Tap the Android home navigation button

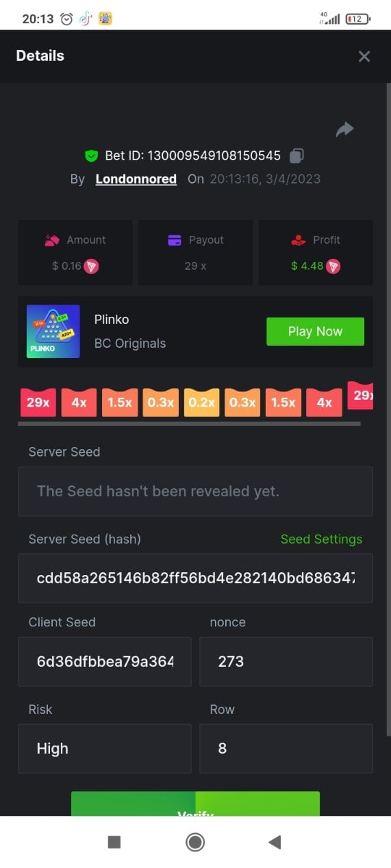(x=195, y=842)
